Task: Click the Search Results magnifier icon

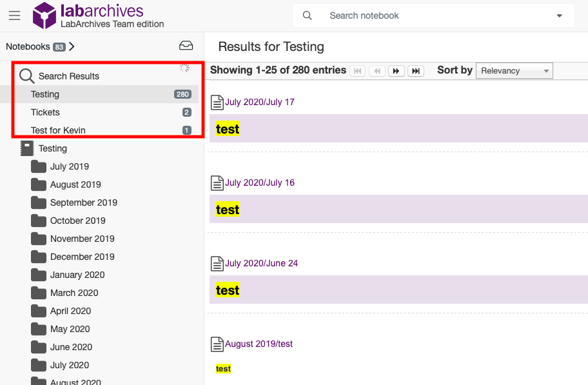Action: pos(26,76)
